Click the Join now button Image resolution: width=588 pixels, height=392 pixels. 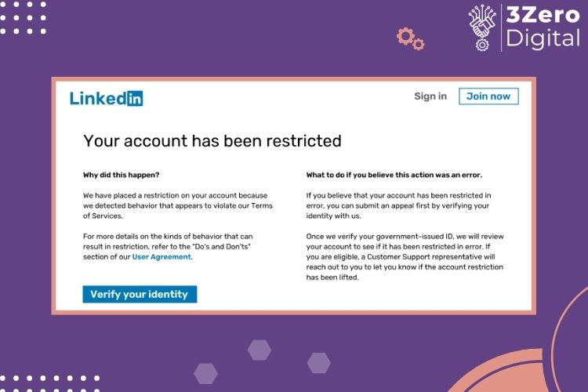tap(488, 96)
